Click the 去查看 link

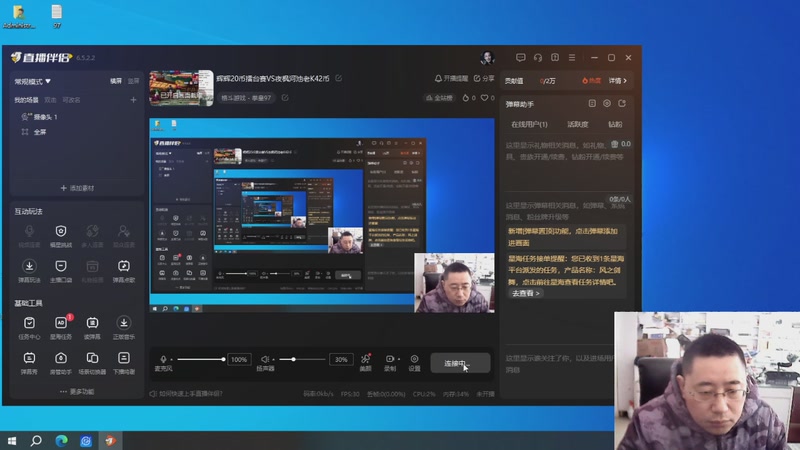click(526, 293)
